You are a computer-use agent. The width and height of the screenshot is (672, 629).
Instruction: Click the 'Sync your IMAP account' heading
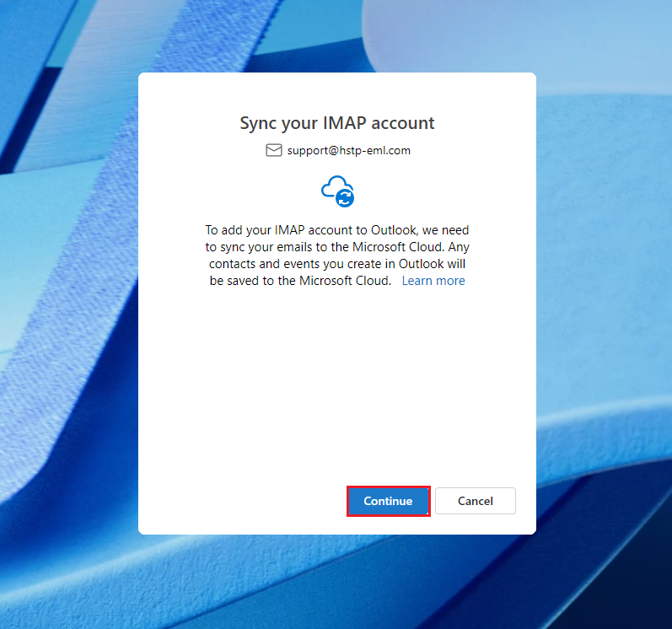pyautogui.click(x=336, y=123)
